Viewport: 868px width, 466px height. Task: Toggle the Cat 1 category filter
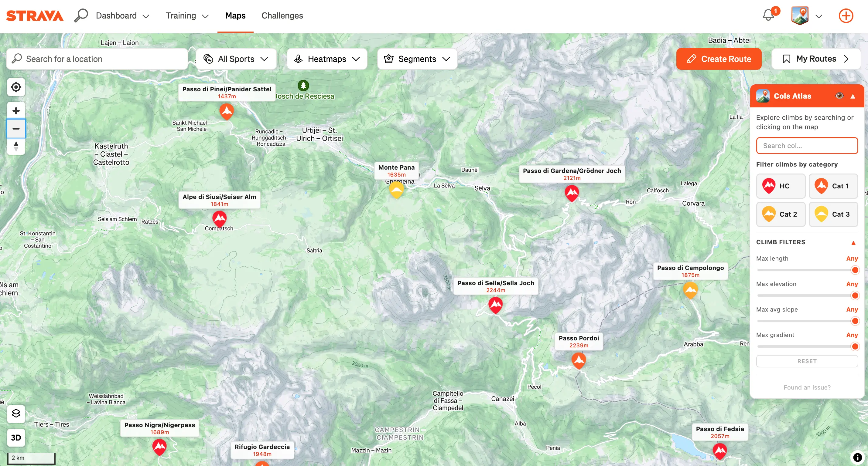click(x=833, y=186)
